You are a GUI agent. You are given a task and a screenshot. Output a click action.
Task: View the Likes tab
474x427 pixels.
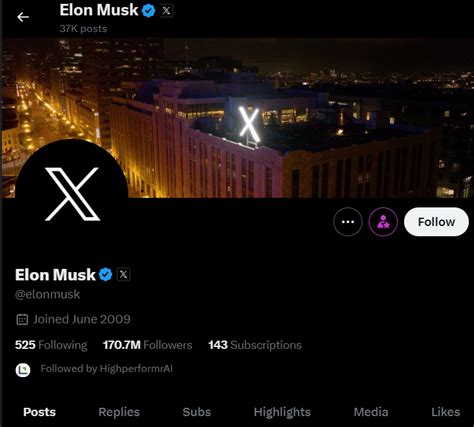point(446,412)
